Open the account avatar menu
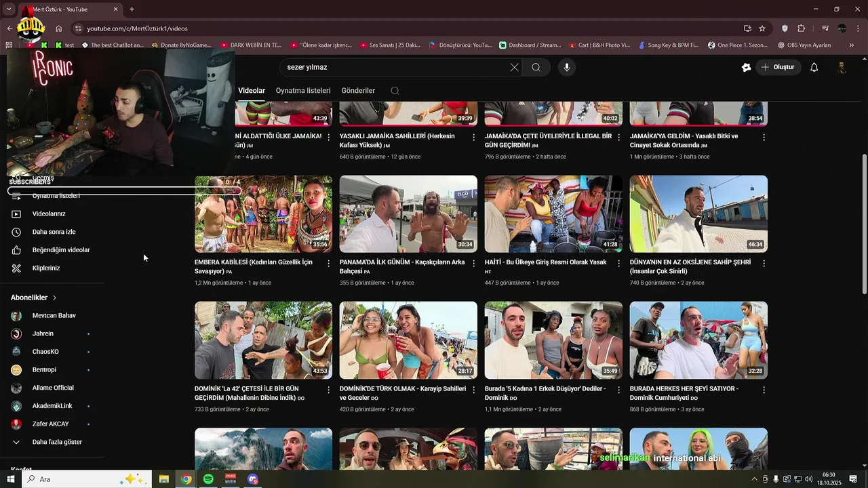Image resolution: width=868 pixels, height=488 pixels. [x=842, y=67]
